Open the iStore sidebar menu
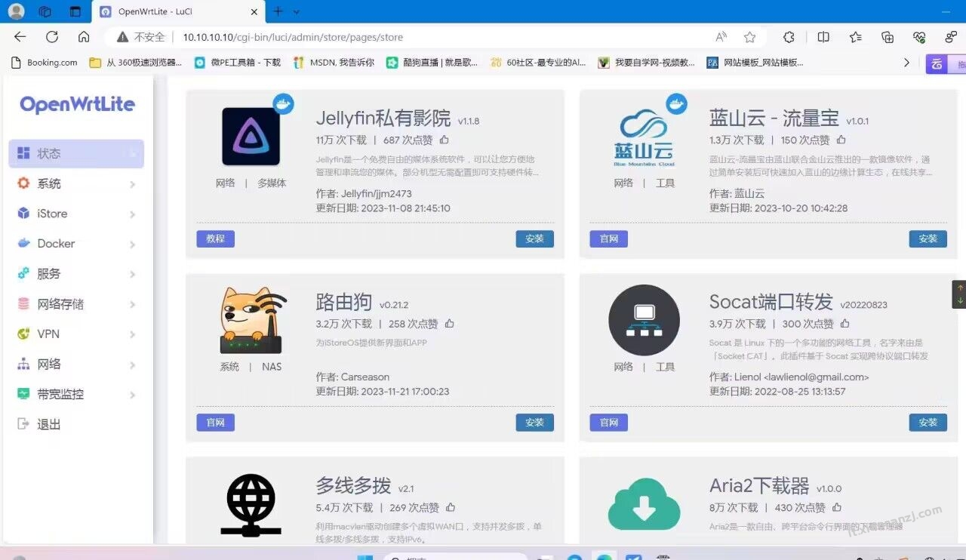 pos(76,214)
